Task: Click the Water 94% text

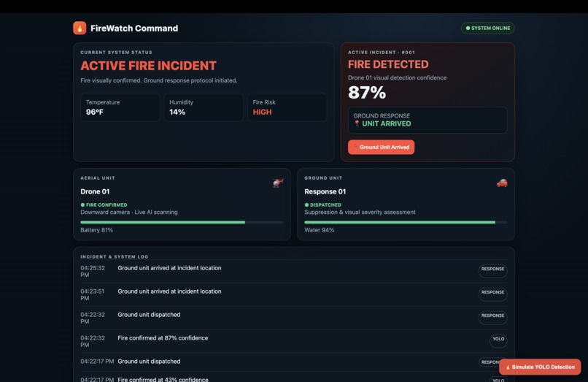Action: 319,230
